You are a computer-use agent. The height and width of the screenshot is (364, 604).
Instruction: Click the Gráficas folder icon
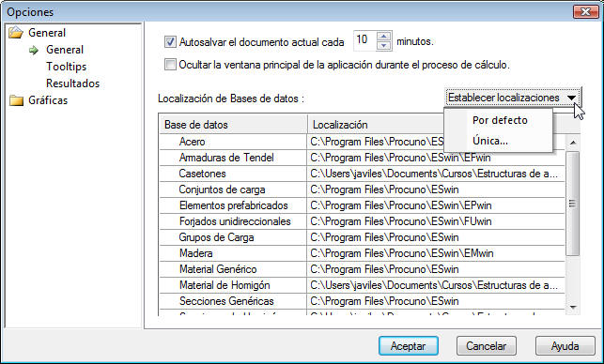coord(16,100)
